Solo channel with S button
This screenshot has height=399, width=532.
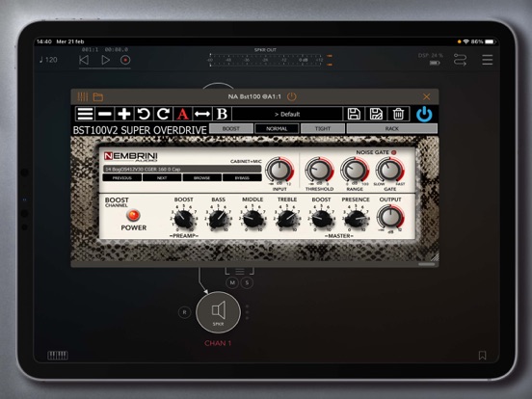point(247,282)
